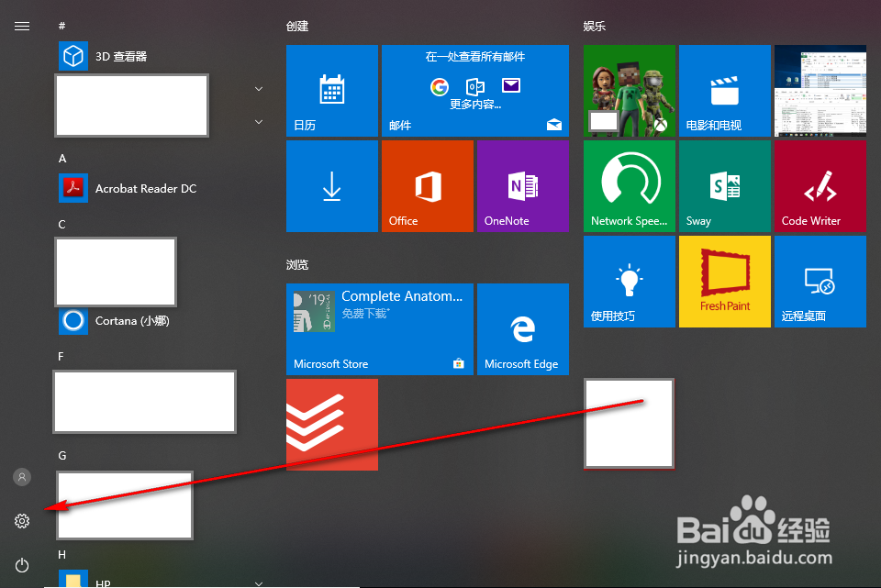881x588 pixels.
Task: Open the red Todoist checkmarks tile
Action: [332, 425]
